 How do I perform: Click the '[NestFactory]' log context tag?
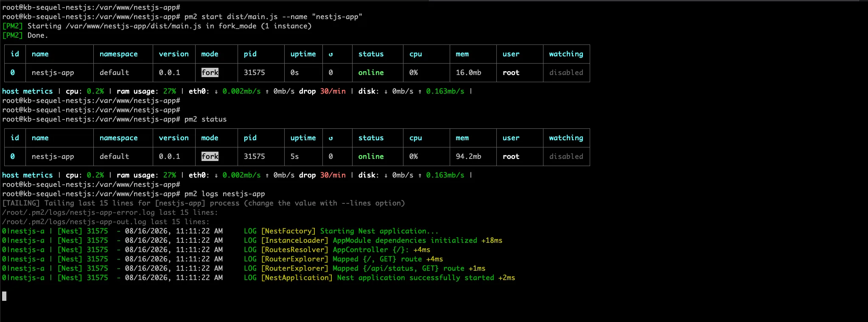point(288,231)
